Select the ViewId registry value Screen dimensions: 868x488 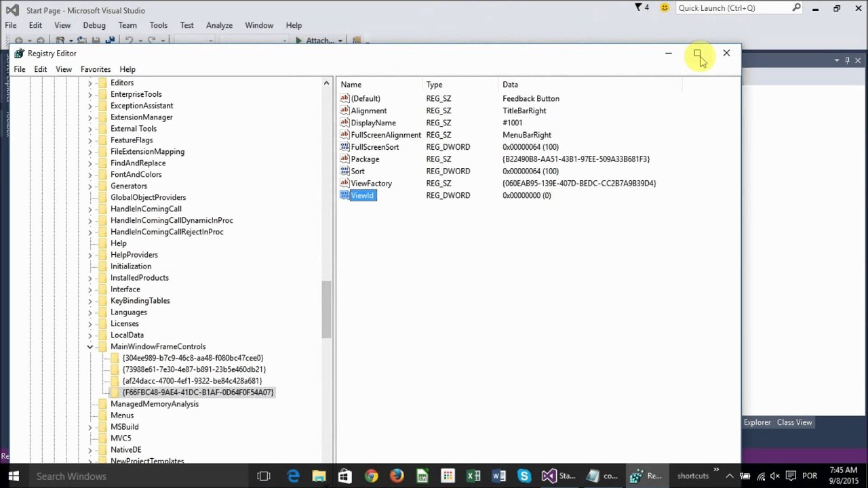click(x=361, y=195)
